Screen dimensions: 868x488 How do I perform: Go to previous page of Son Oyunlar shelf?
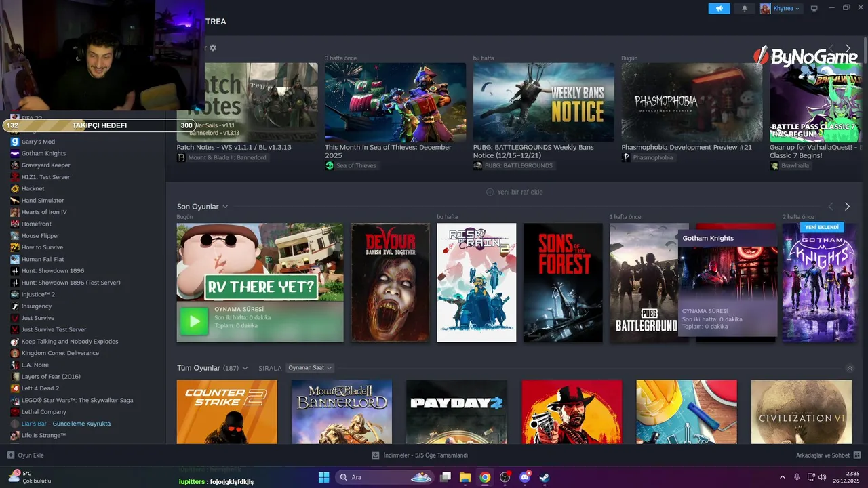(x=831, y=207)
